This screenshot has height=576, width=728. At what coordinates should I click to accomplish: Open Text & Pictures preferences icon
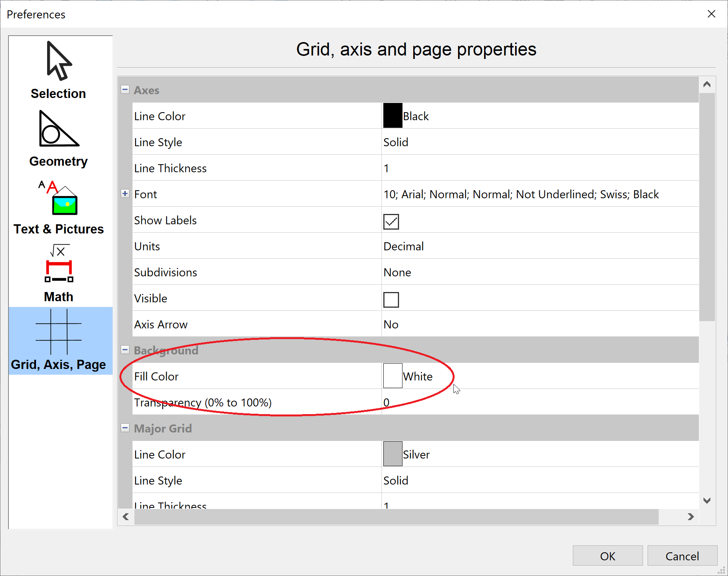[59, 198]
